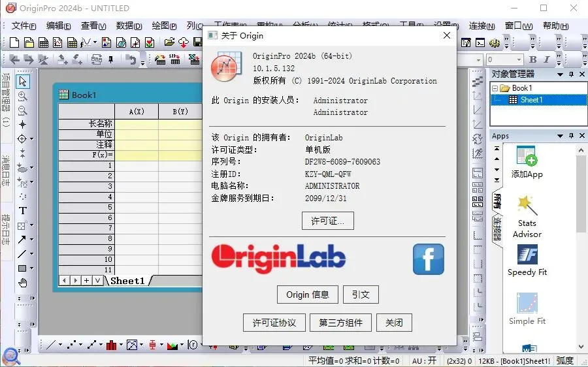Create a new project from the toolbar
This screenshot has height=367, width=588.
click(x=14, y=42)
